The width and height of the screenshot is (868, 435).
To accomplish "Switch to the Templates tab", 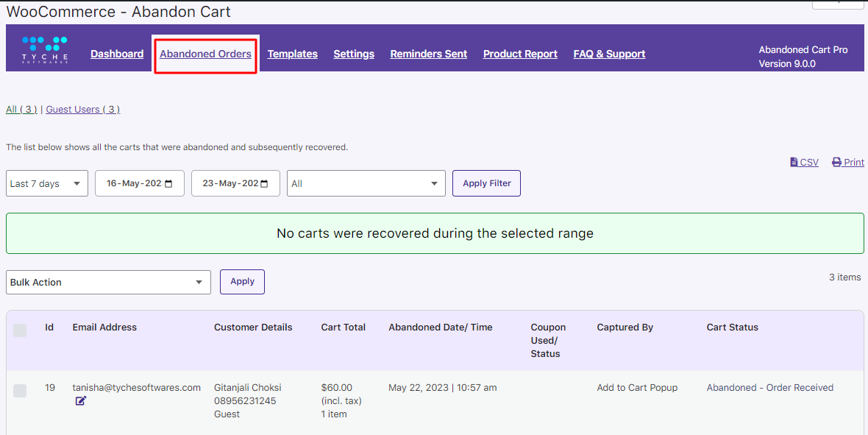I will (x=292, y=54).
